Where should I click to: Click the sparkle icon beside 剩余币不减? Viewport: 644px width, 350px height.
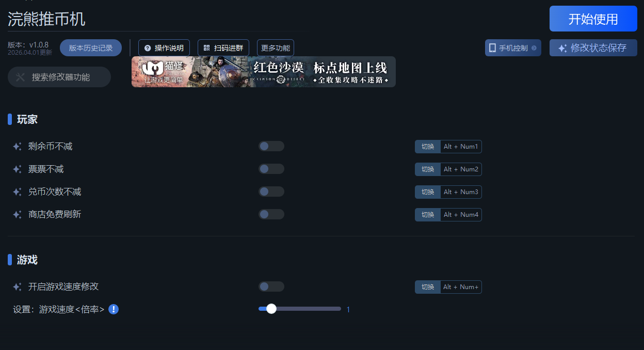coord(17,147)
